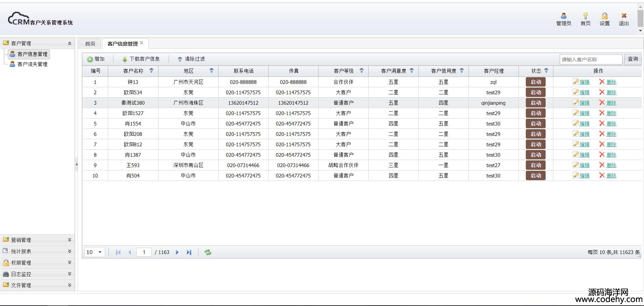This screenshot has height=306, width=644.
Task: Click the CRM cloud logo
Action: click(x=19, y=19)
